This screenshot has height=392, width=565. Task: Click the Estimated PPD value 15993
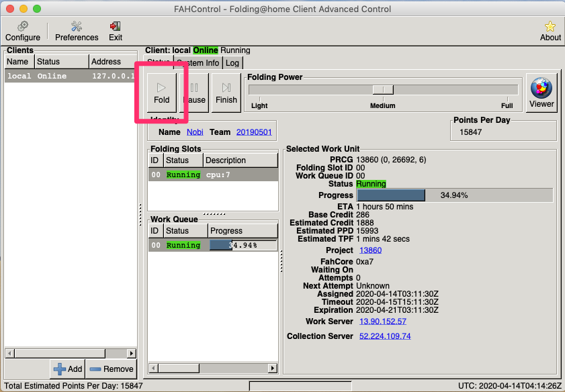click(367, 231)
